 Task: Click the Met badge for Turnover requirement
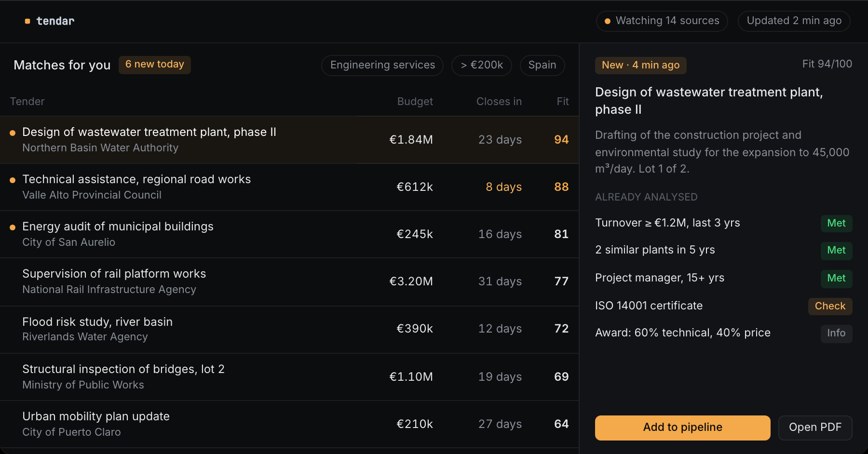(x=836, y=223)
